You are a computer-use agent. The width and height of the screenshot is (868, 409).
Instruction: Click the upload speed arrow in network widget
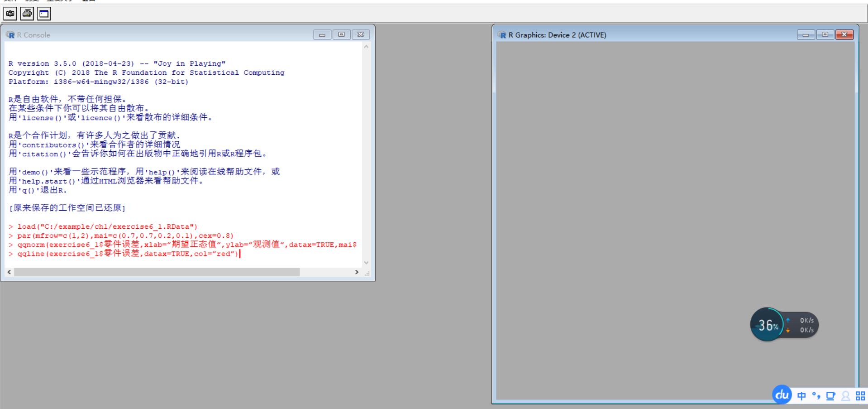788,320
